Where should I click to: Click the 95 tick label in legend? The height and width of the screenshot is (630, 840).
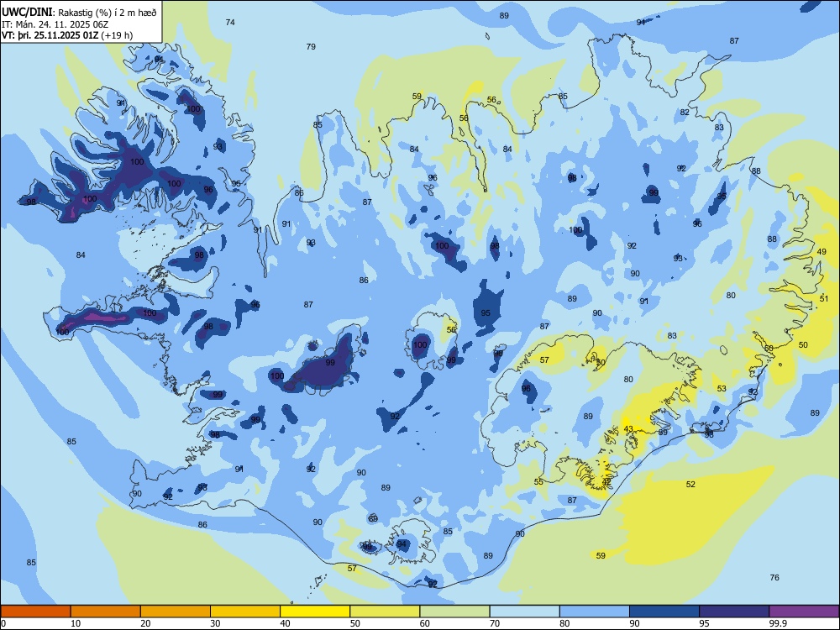pos(704,623)
